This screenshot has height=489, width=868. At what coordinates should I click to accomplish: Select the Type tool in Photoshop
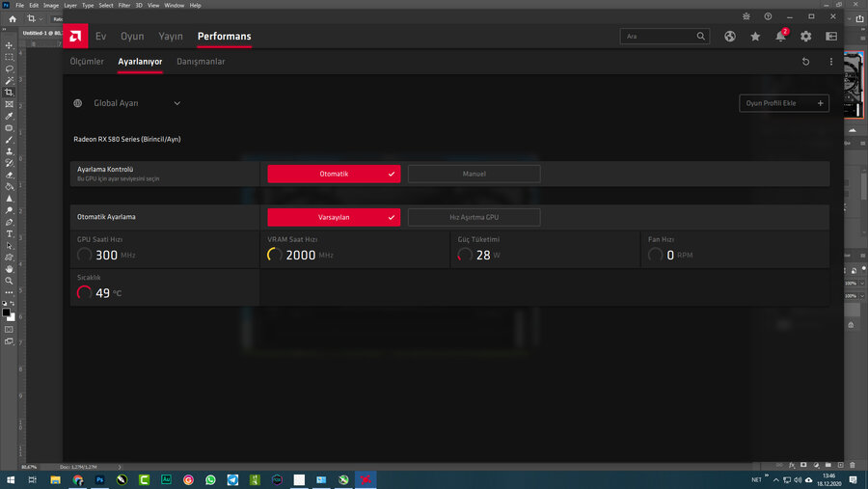pos(9,233)
